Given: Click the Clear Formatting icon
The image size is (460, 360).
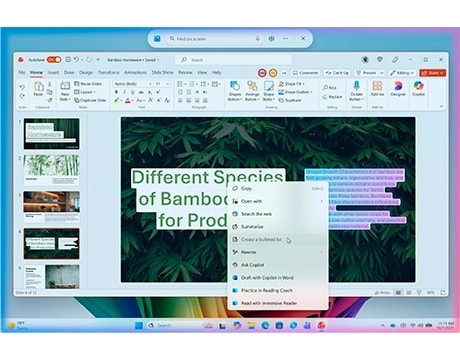Looking at the screenshot, I should [167, 100].
